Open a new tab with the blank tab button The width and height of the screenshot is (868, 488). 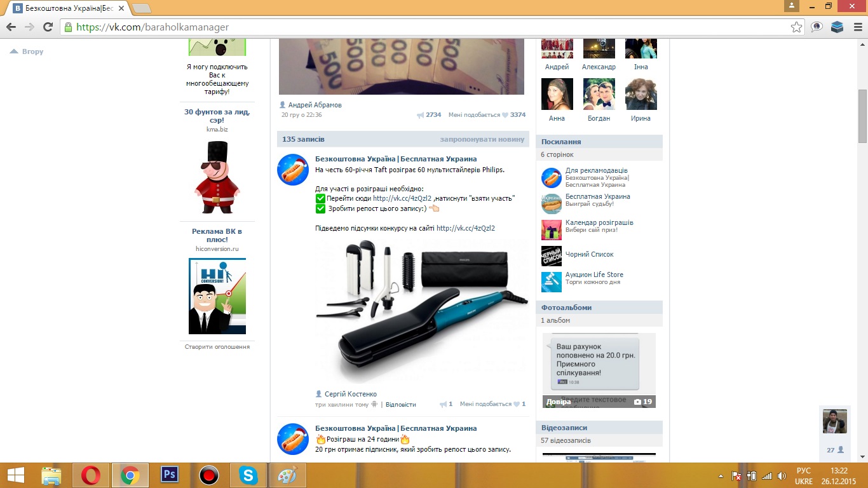141,8
